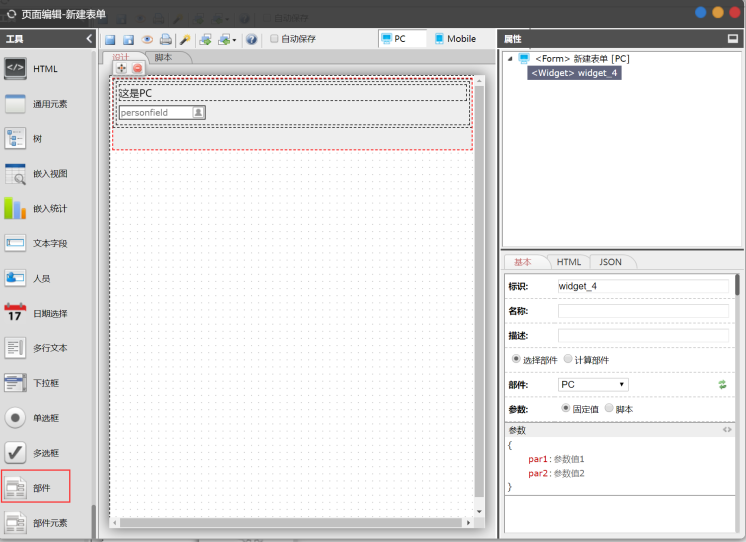Click the preview eye icon in toolbar

(x=147, y=39)
